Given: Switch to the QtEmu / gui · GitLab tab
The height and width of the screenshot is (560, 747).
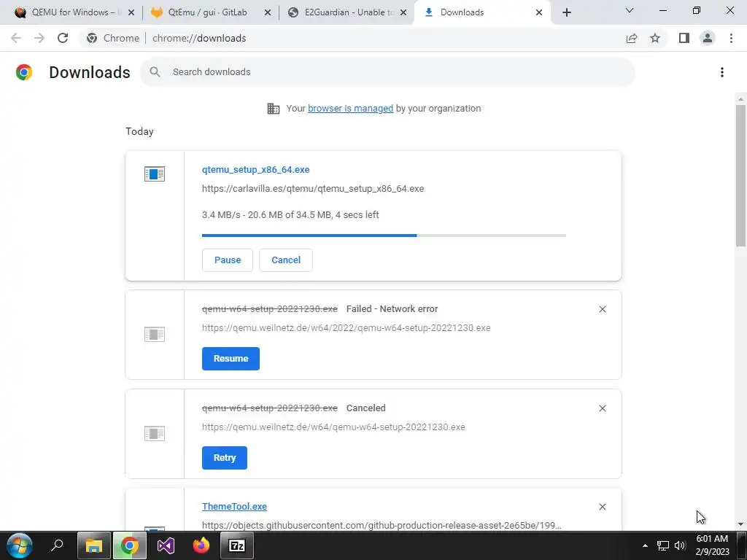Looking at the screenshot, I should (208, 12).
